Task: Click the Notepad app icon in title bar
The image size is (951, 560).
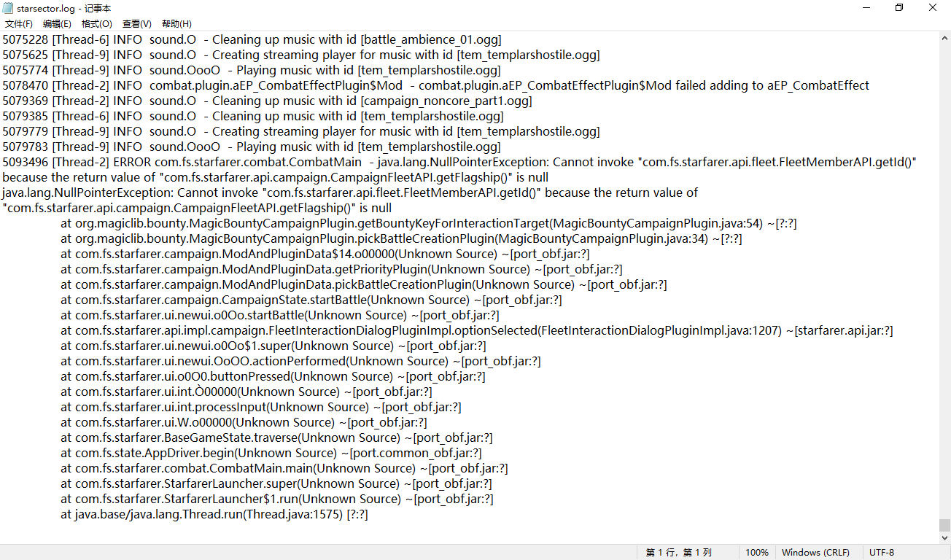Action: pyautogui.click(x=8, y=8)
